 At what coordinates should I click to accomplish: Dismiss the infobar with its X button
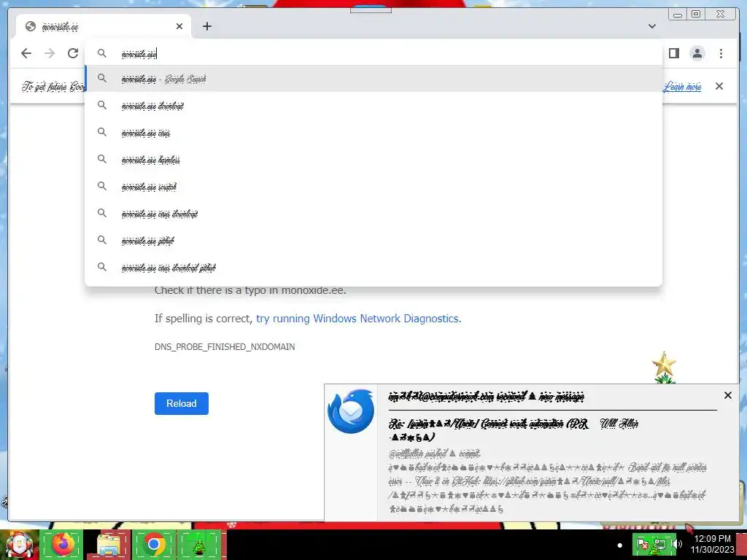719,86
